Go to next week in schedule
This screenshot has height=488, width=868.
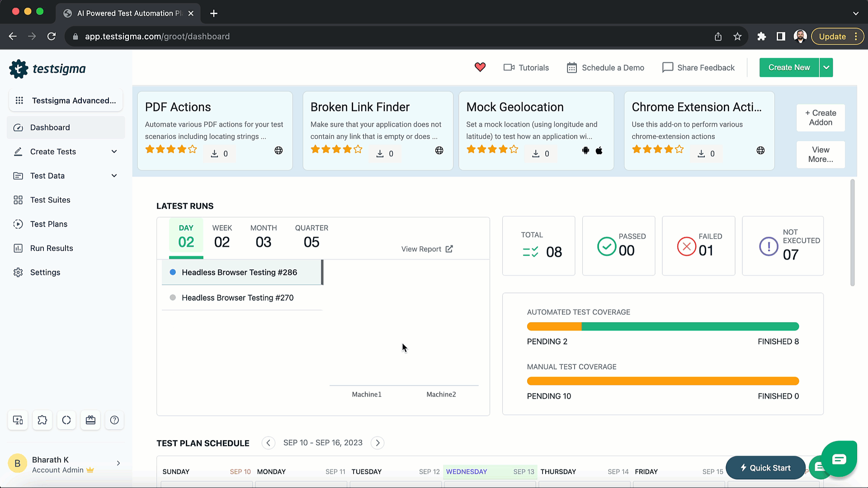coord(377,443)
